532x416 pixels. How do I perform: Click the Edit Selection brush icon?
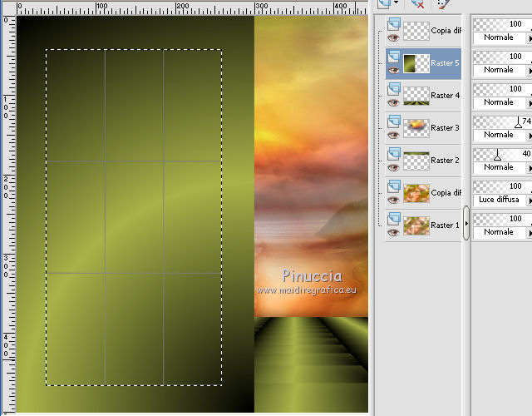444,4
